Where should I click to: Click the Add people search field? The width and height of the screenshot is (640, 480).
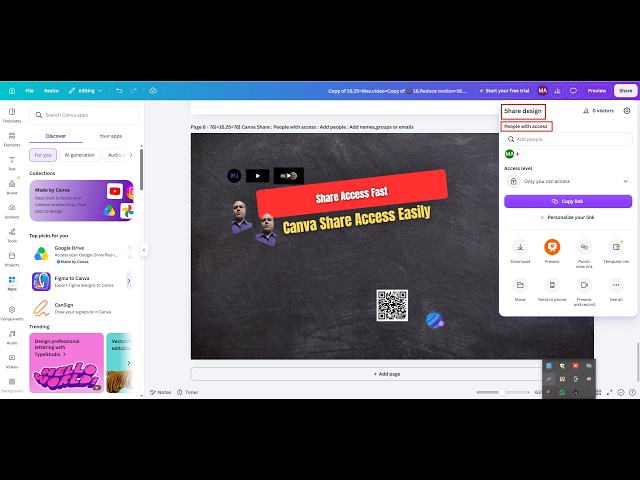tap(568, 139)
